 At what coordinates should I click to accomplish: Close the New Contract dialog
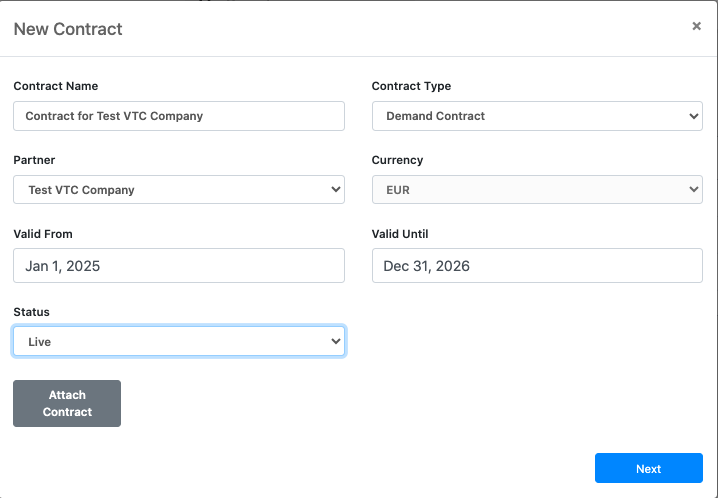pyautogui.click(x=696, y=26)
